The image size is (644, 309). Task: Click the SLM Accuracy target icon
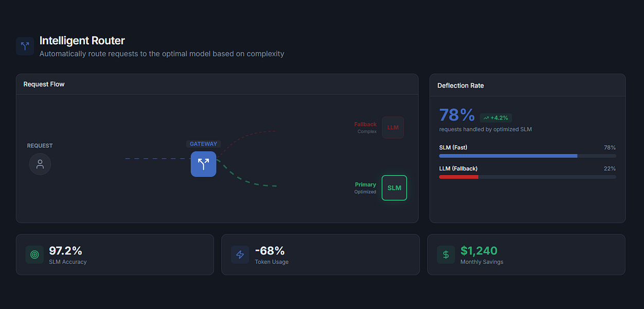coord(34,254)
